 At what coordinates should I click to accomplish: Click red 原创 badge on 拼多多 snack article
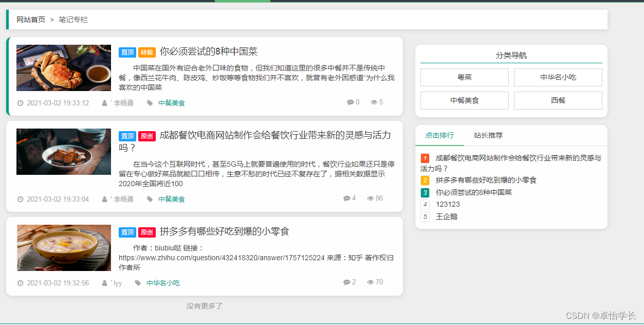pyautogui.click(x=147, y=232)
